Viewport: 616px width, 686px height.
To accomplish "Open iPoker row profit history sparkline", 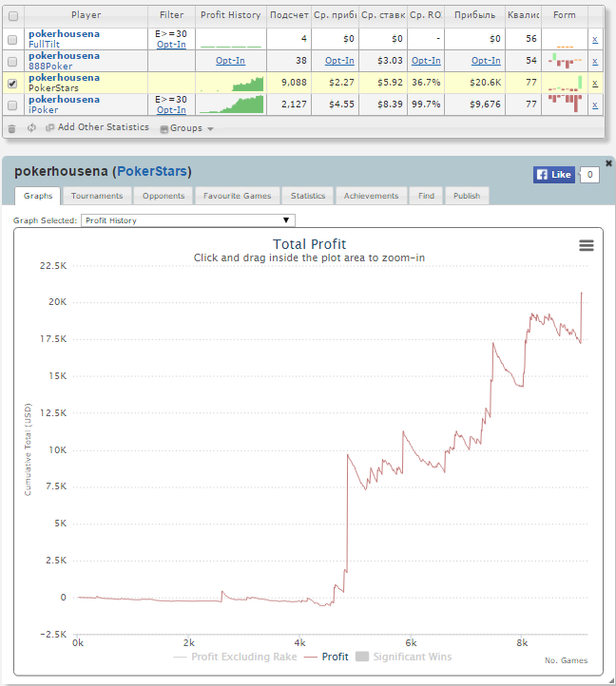I will [x=231, y=105].
